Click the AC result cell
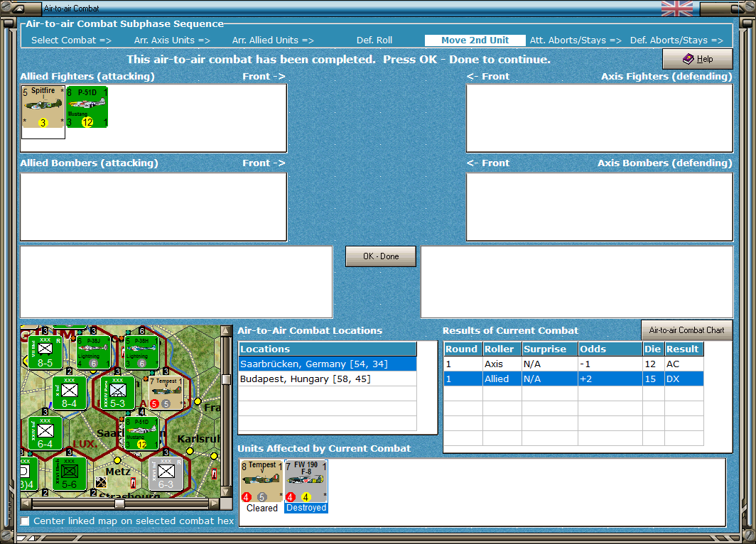Screen dimensions: 756x544 click(x=684, y=364)
